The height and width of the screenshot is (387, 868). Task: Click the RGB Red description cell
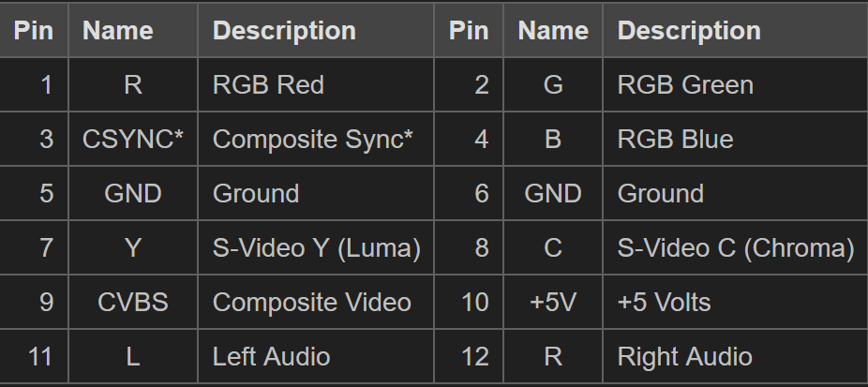(x=268, y=85)
